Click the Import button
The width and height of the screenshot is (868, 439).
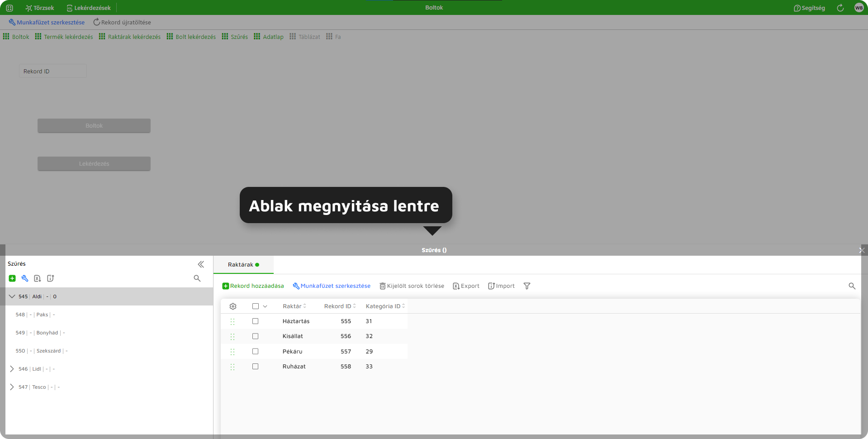[x=501, y=286]
